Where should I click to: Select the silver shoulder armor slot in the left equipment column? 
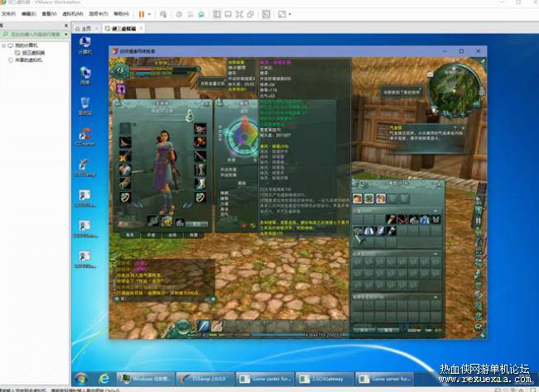point(125,170)
